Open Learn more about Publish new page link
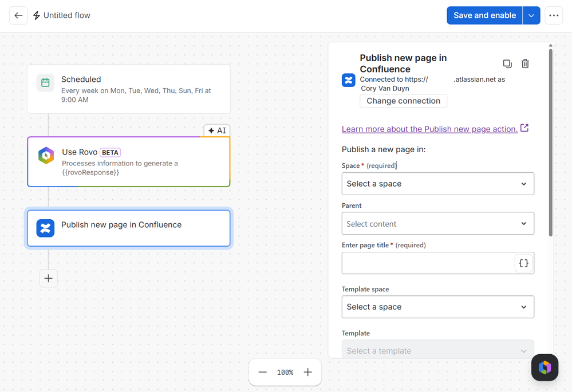 pyautogui.click(x=429, y=129)
